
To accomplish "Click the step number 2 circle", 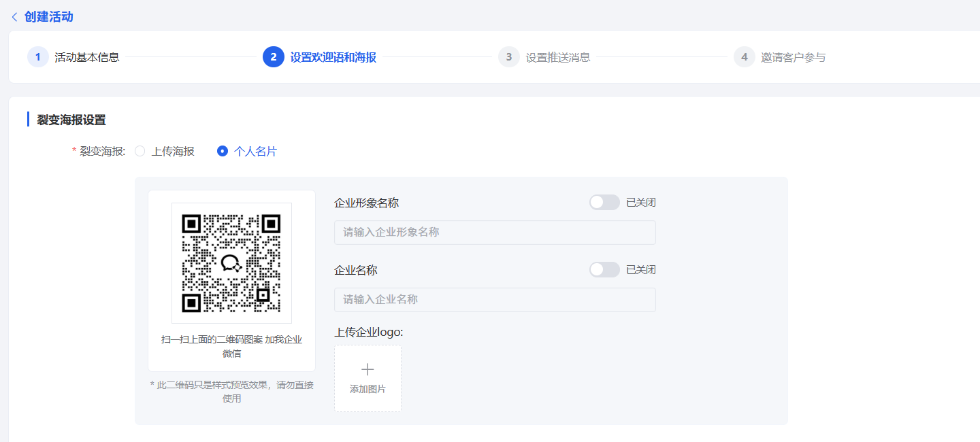I will point(274,57).
